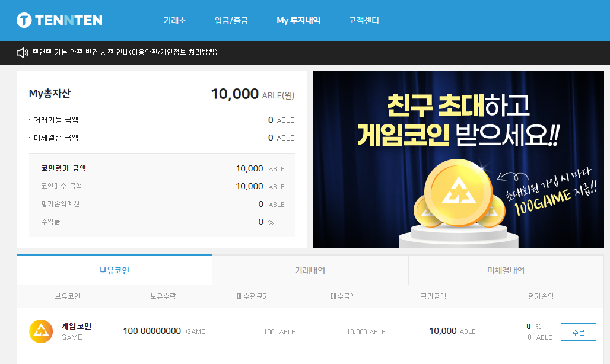Click the 100.00000000 GAME quantity
This screenshot has width=610, height=364.
[164, 331]
